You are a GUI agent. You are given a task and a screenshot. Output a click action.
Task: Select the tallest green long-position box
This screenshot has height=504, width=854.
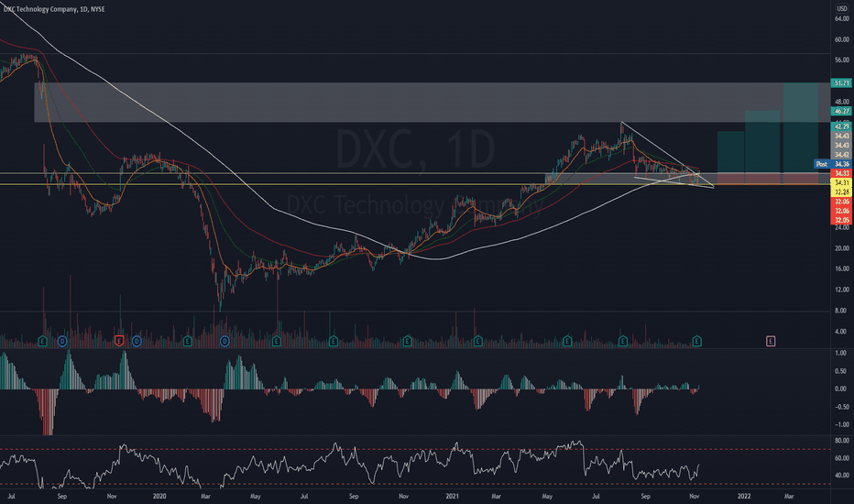801,128
